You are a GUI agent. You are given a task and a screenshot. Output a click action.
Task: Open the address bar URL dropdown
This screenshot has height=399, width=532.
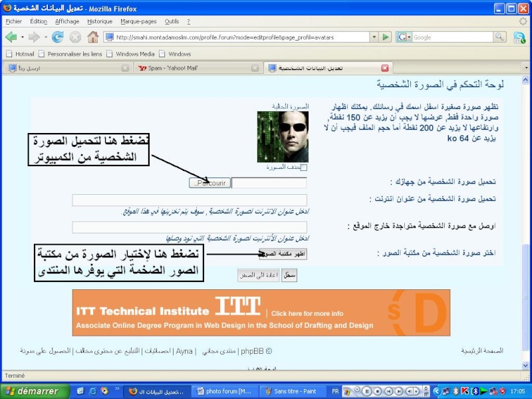click(x=374, y=37)
